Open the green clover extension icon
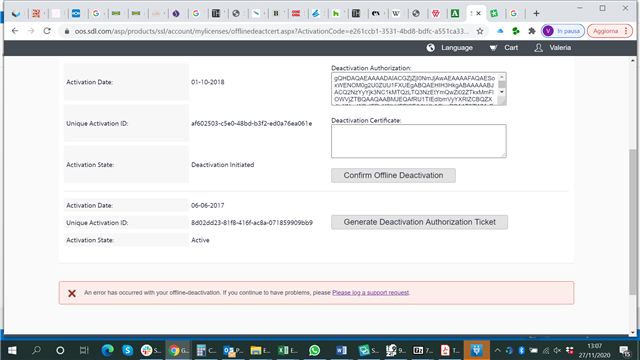The width and height of the screenshot is (640, 360). coord(516,31)
